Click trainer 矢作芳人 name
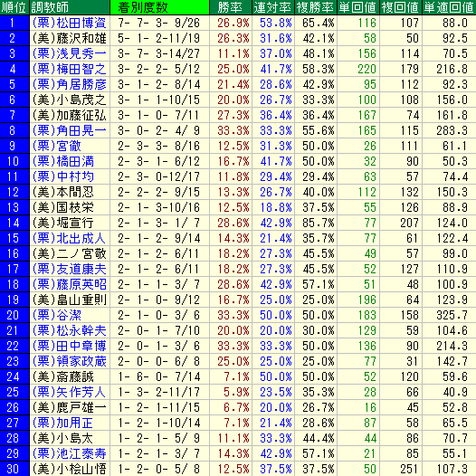This screenshot has width=476, height=476. [70, 392]
